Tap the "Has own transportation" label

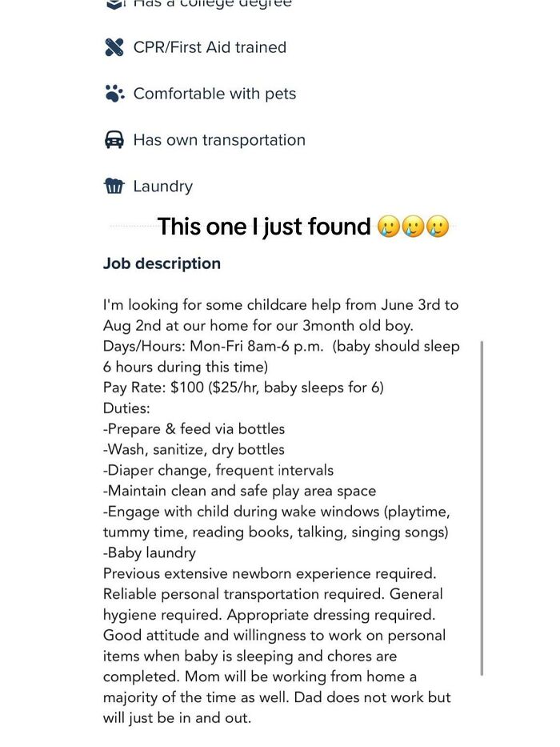(219, 140)
